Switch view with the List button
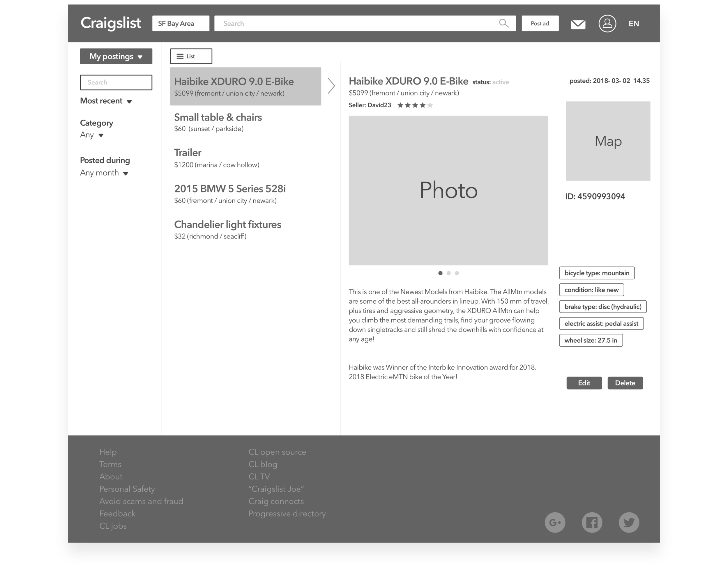728x584 pixels. 191,56
